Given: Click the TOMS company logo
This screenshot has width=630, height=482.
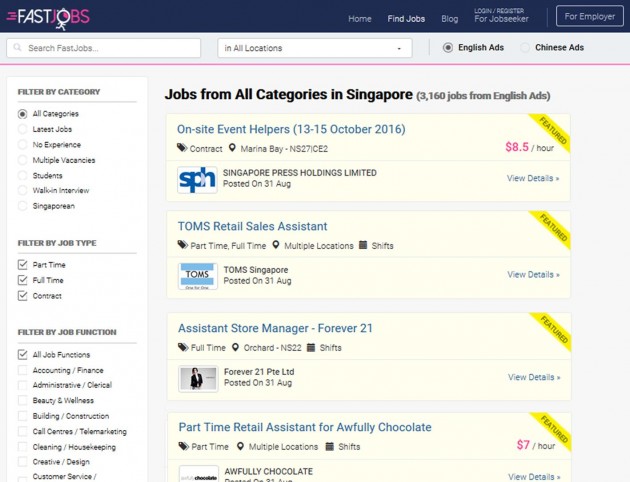Looking at the screenshot, I should coord(197,276).
